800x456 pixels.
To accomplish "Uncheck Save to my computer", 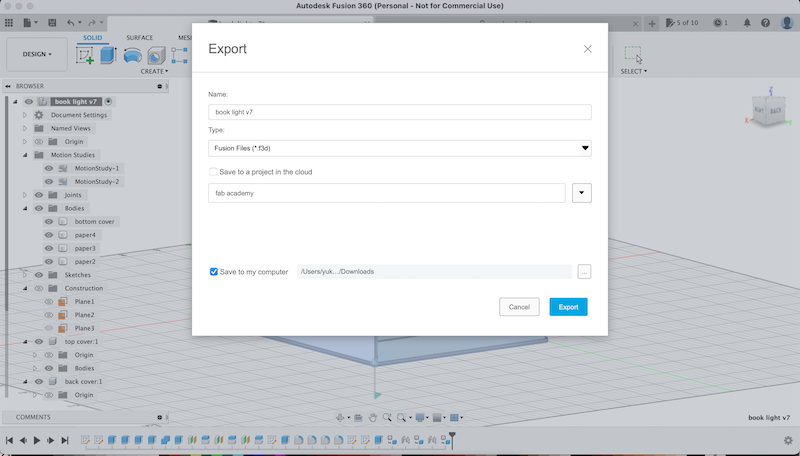I will pos(214,272).
